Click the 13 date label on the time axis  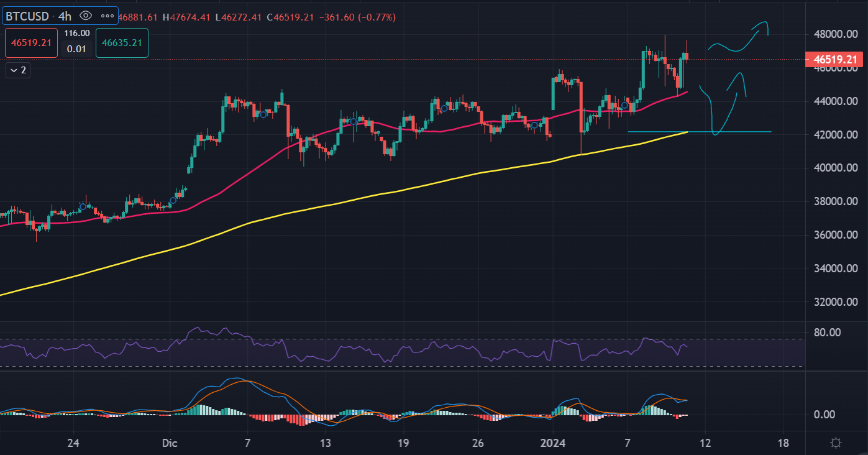click(326, 443)
